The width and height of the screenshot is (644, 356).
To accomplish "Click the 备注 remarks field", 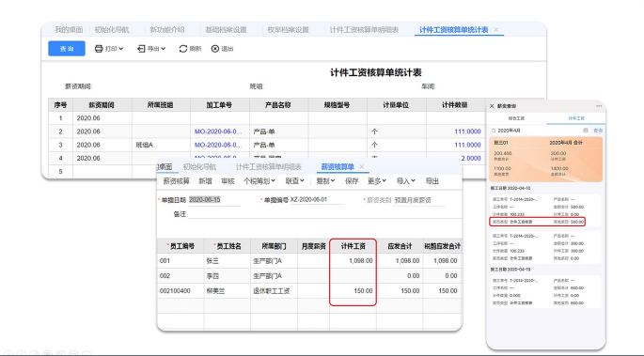I will pyautogui.click(x=324, y=214).
